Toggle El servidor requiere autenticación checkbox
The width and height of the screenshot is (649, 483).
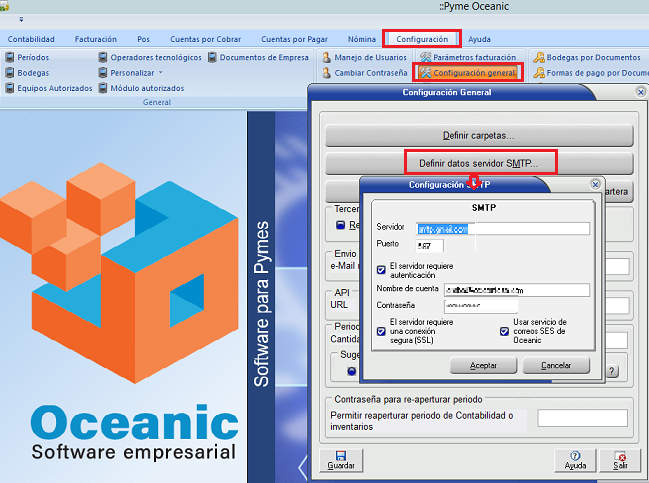coord(381,270)
